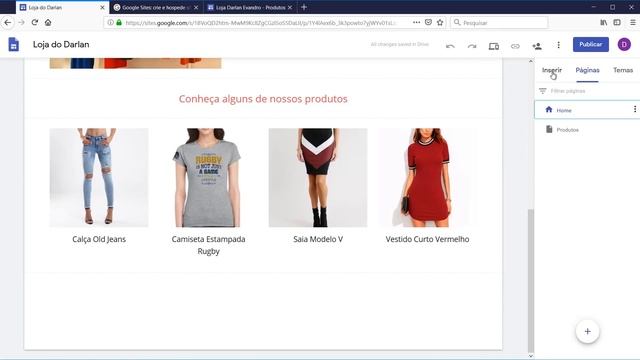
Task: Select the Vestido Curto Vermelho image
Action: (427, 178)
